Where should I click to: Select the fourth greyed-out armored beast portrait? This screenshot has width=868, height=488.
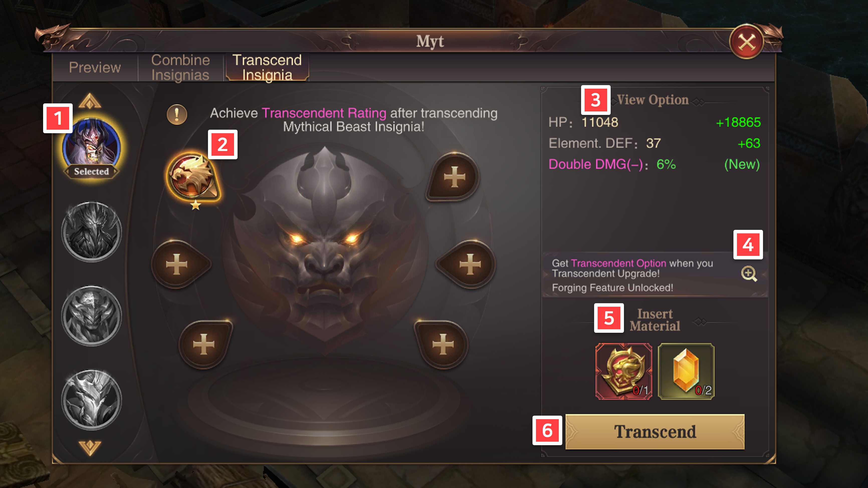[91, 400]
